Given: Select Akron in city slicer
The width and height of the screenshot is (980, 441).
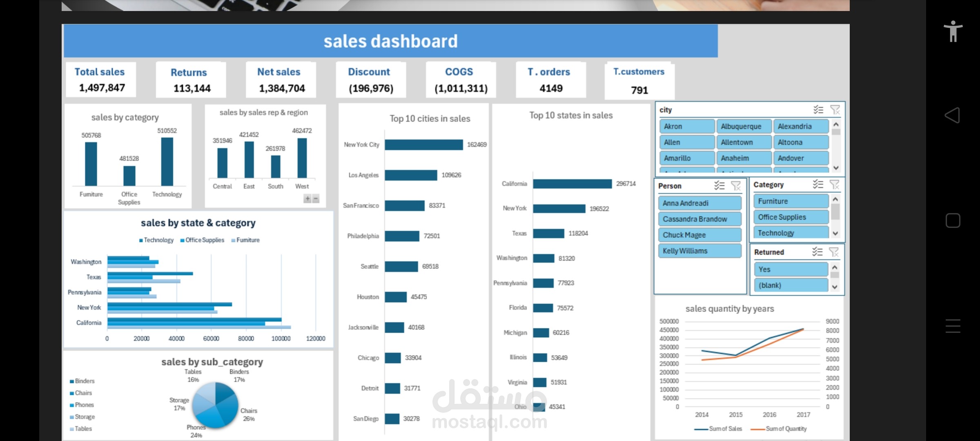Looking at the screenshot, I should [687, 126].
